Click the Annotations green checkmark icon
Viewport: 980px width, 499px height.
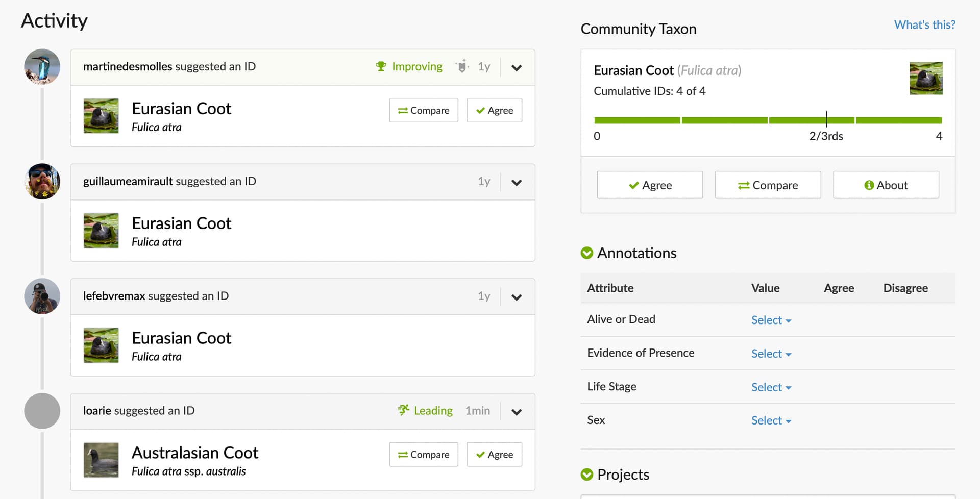[x=587, y=253]
